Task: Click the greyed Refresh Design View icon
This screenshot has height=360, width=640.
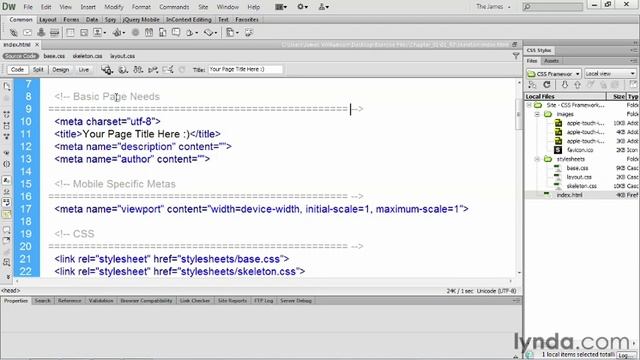Action: pyautogui.click(x=182, y=70)
